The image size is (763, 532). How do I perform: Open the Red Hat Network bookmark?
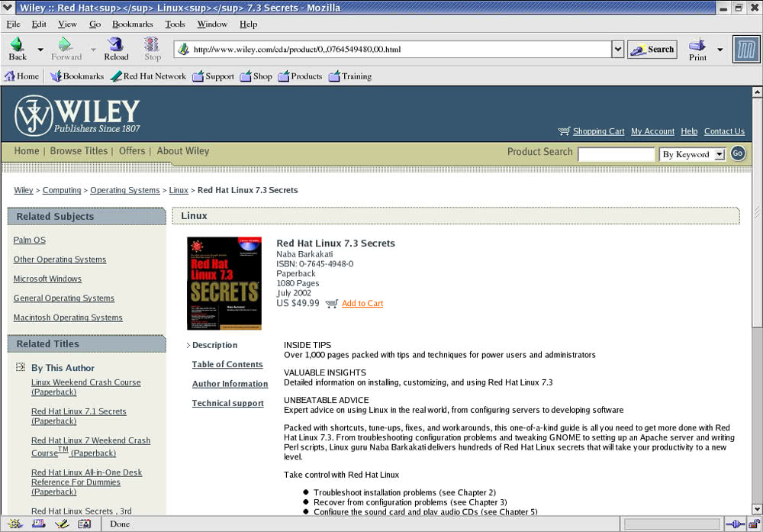(148, 76)
